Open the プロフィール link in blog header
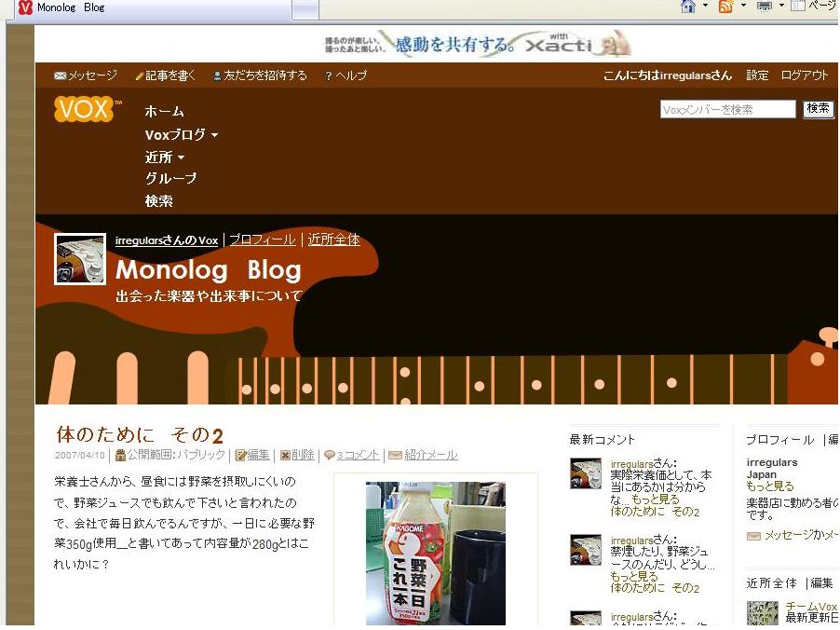This screenshot has width=840, height=630. pyautogui.click(x=263, y=240)
